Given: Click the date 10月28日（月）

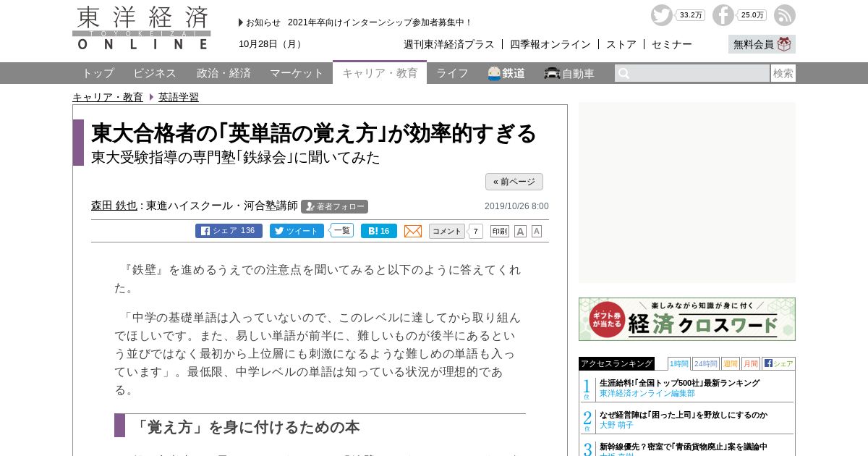Looking at the screenshot, I should pos(272,44).
